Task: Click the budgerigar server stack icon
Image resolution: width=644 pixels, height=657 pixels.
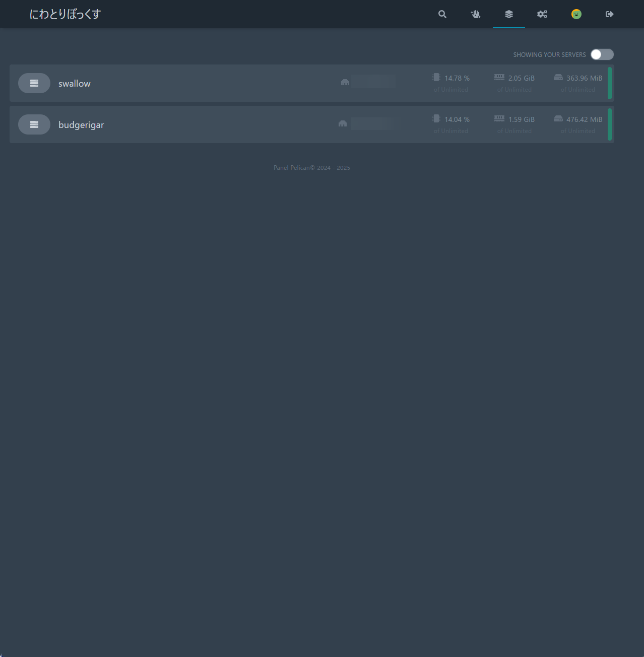Action: click(x=34, y=124)
